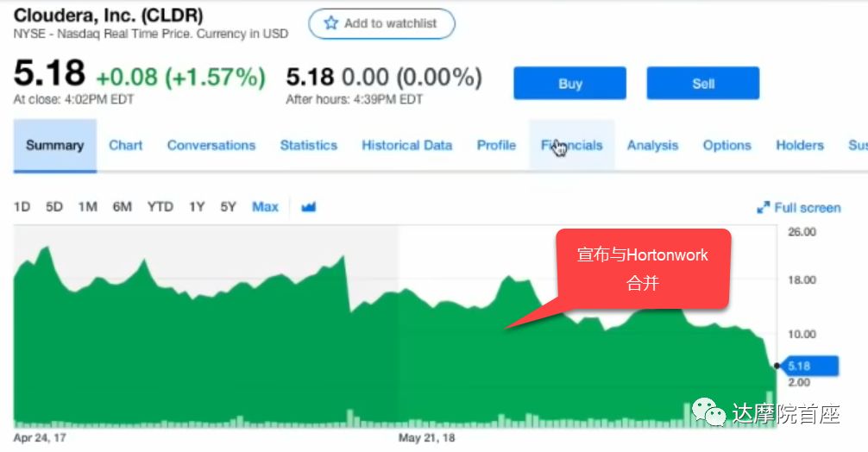868x452 pixels.
Task: Go to the Profile tab
Action: 496,146
